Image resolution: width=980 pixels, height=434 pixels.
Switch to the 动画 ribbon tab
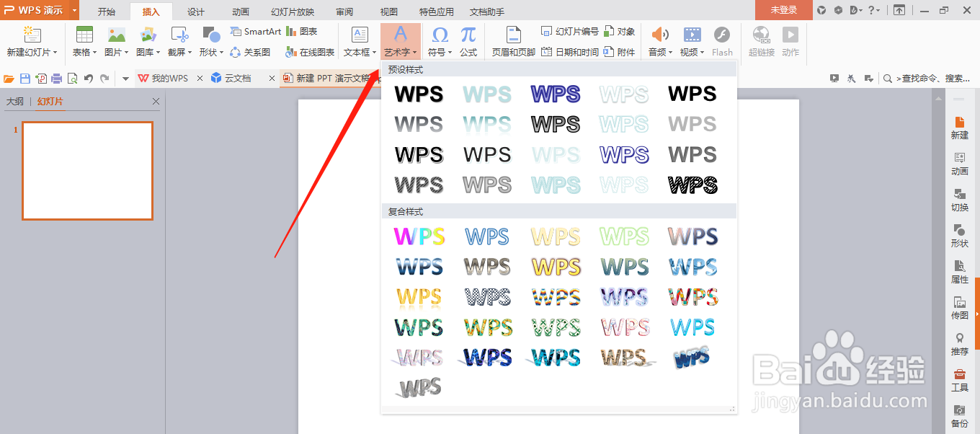[241, 12]
